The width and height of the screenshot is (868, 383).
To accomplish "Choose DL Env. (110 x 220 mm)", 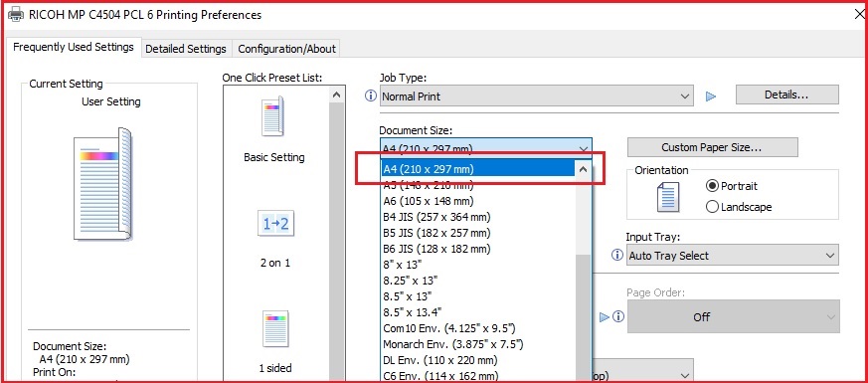I will tap(478, 360).
